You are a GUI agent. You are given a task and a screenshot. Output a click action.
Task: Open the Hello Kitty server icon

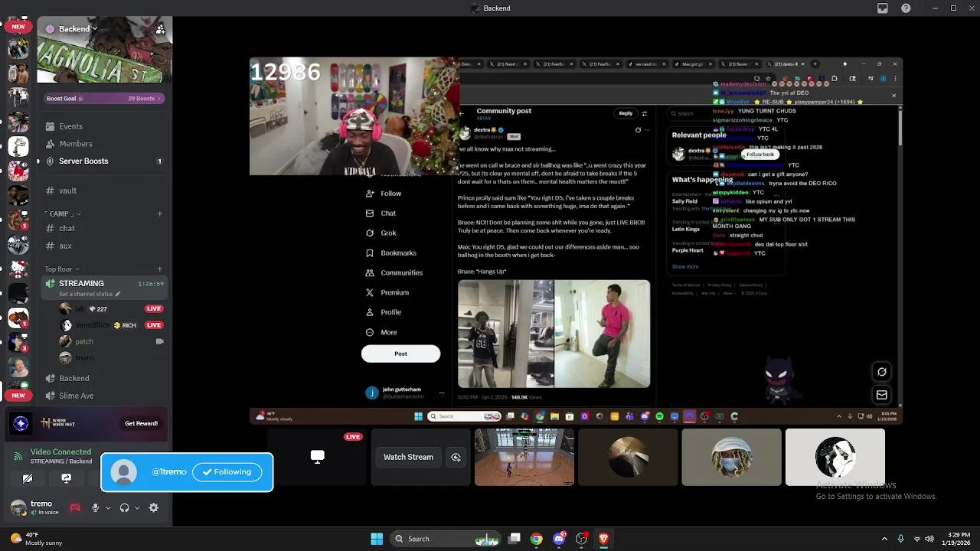pos(18,269)
